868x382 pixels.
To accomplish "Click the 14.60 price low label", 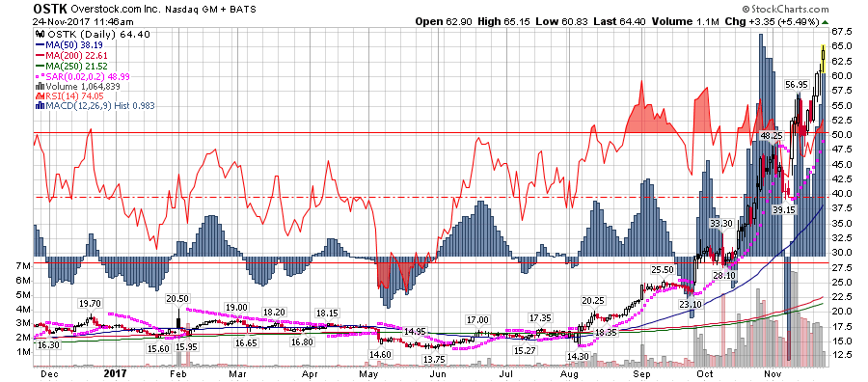I will point(381,355).
